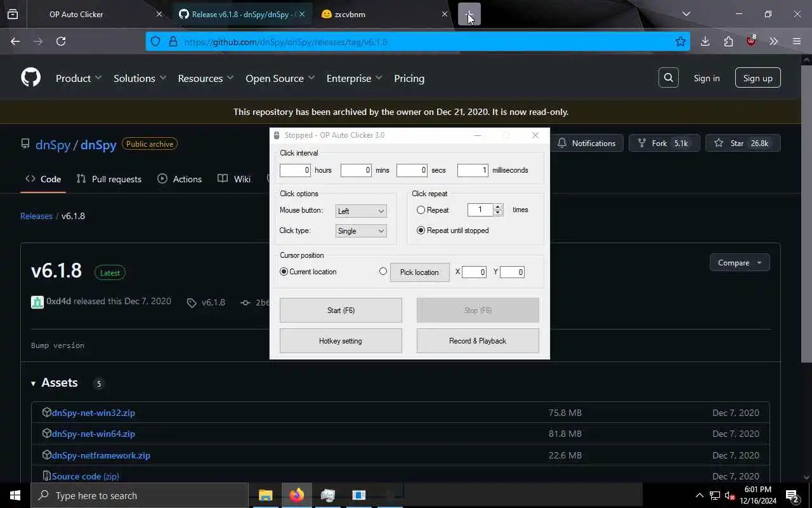This screenshot has height=508, width=812.
Task: Open the Firefox extensions puzzle icon
Action: (728, 41)
